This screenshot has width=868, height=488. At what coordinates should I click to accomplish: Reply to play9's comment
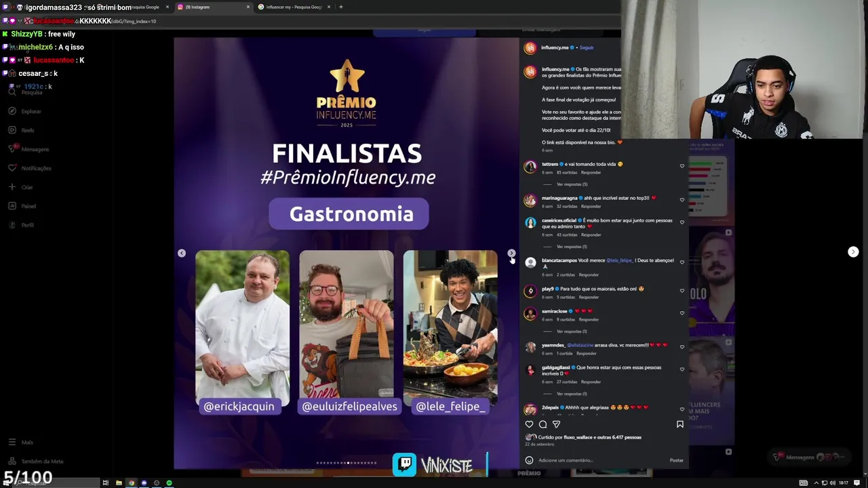pos(589,297)
